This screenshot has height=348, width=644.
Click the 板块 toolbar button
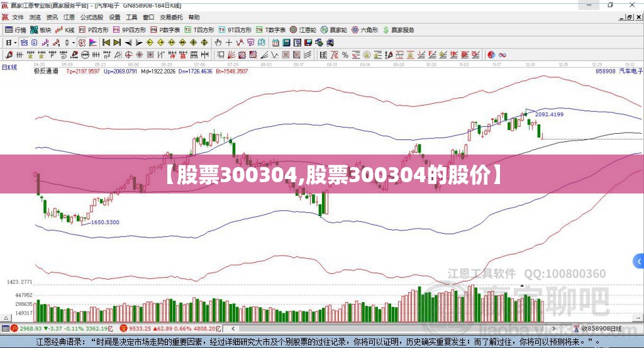(41, 30)
